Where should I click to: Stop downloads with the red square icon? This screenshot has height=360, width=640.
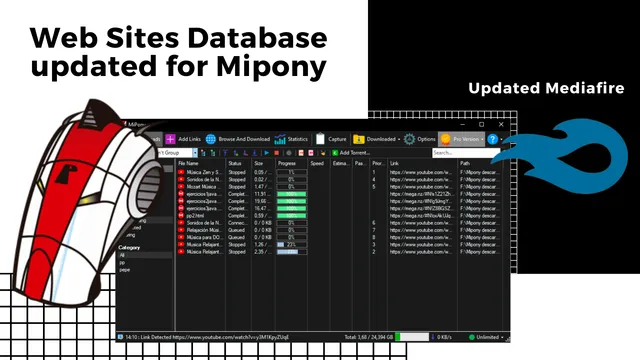pos(276,153)
